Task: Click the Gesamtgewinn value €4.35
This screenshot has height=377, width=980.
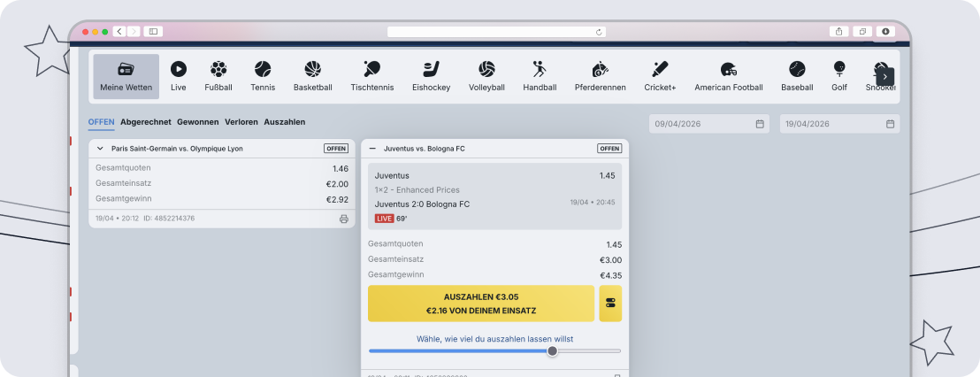Action: [610, 275]
